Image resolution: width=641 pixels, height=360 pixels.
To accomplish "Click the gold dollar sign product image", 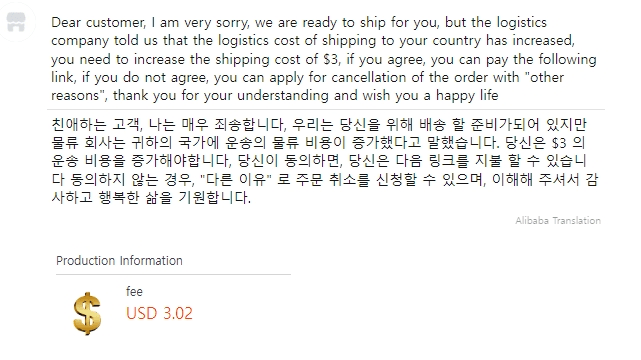I will [x=87, y=313].
